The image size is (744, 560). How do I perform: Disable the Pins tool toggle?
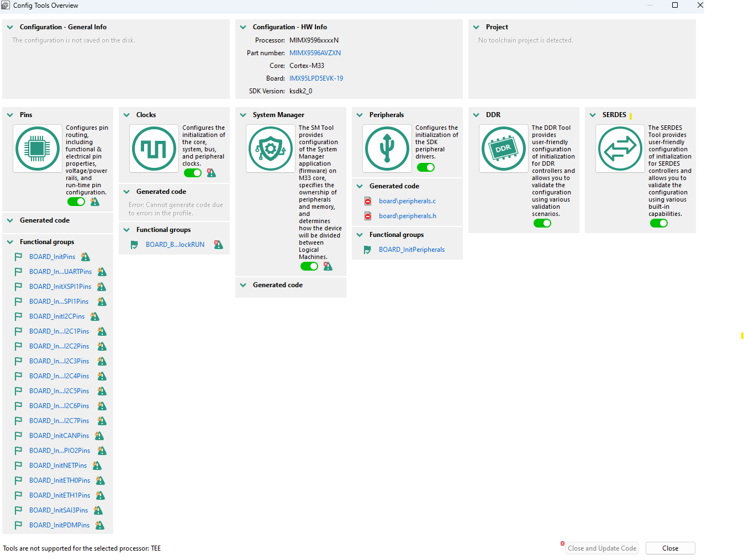point(76,202)
